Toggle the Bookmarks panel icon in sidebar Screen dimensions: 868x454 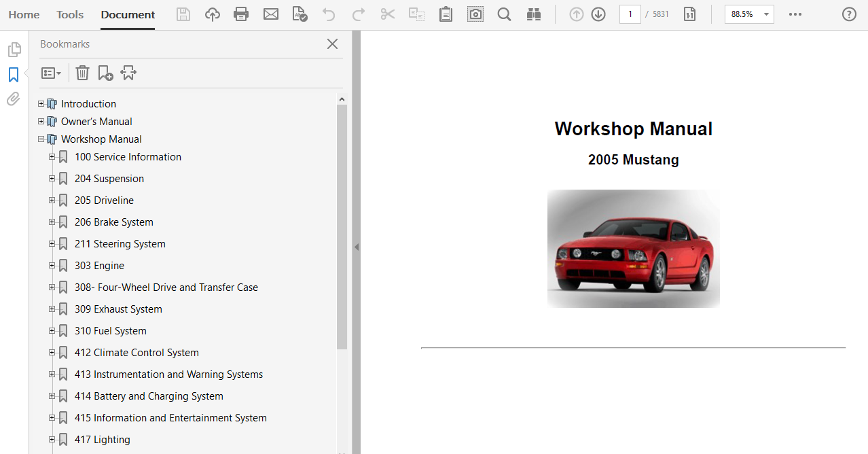tap(14, 75)
